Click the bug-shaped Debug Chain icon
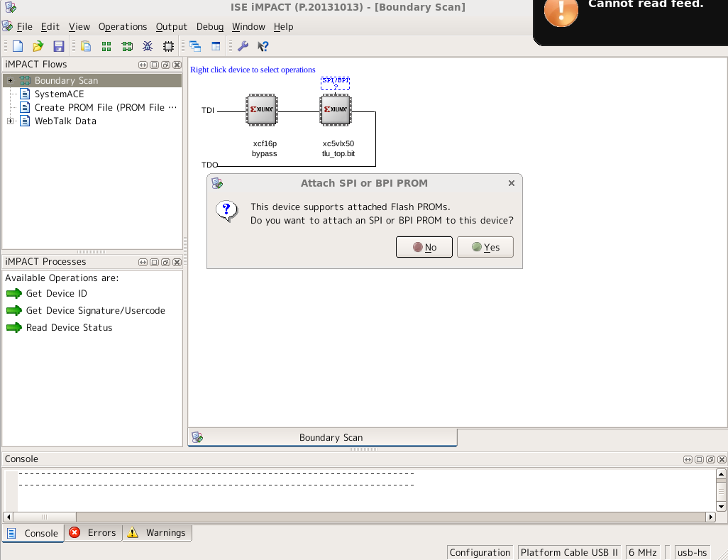Viewport: 728px width, 560px height. click(148, 46)
